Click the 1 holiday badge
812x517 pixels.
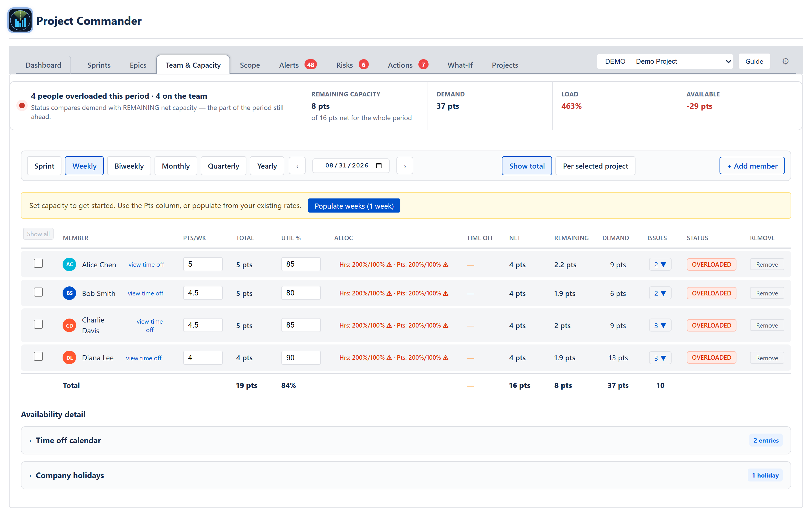(765, 476)
